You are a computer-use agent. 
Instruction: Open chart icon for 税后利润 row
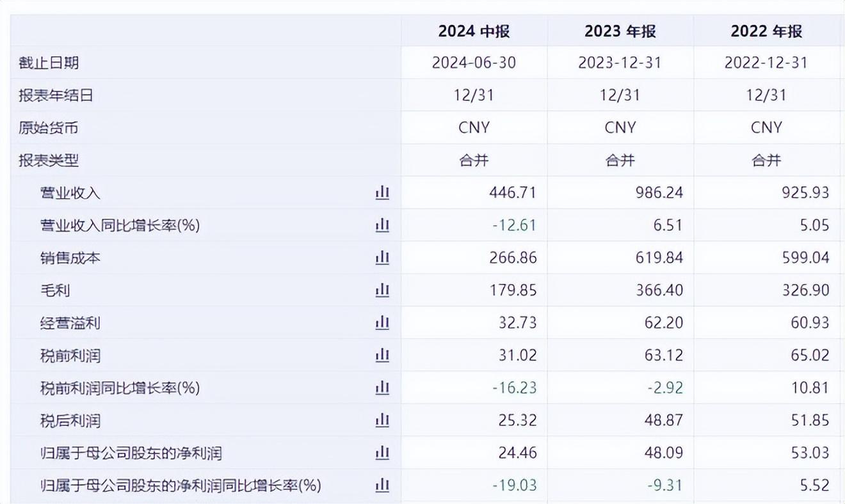(x=382, y=420)
